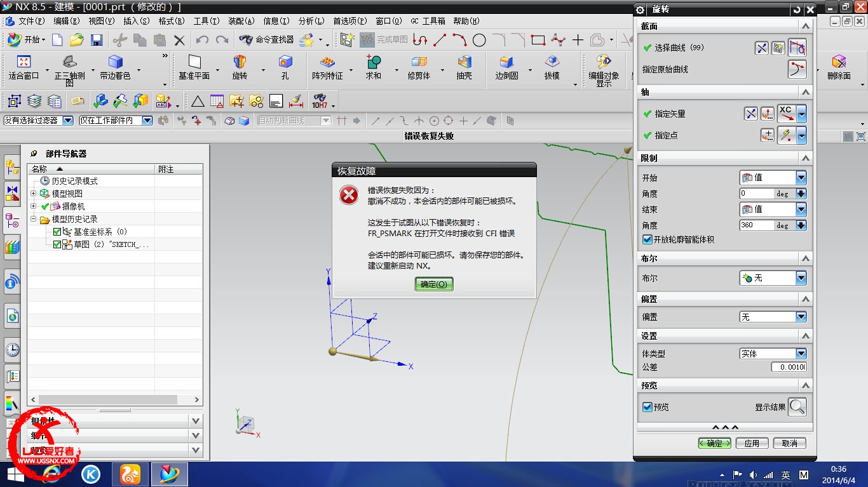
Task: Click the 取消 cancel button
Action: click(x=790, y=443)
